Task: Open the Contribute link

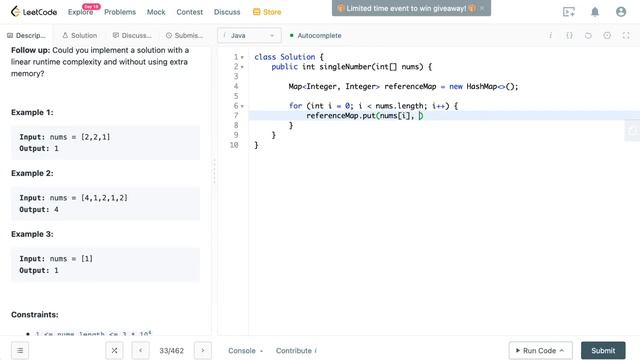Action: 296,351
